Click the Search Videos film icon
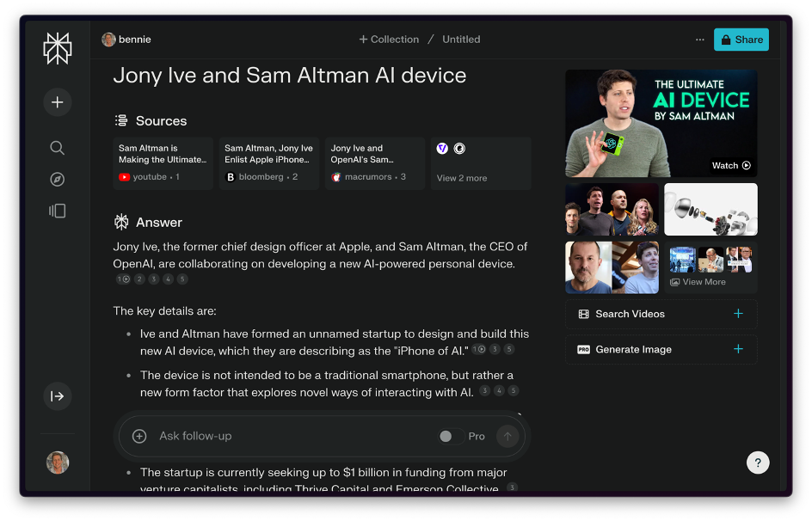The image size is (812, 521). coord(583,314)
